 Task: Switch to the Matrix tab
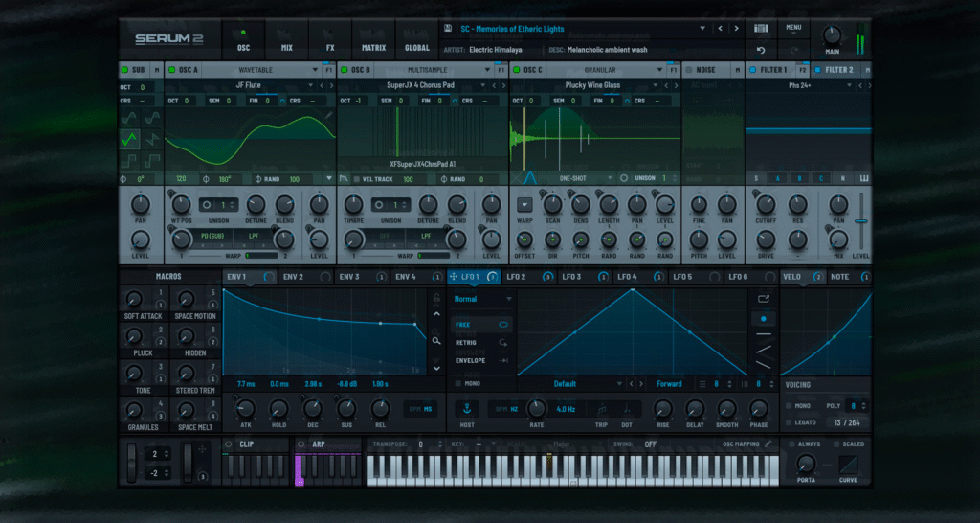pos(373,47)
